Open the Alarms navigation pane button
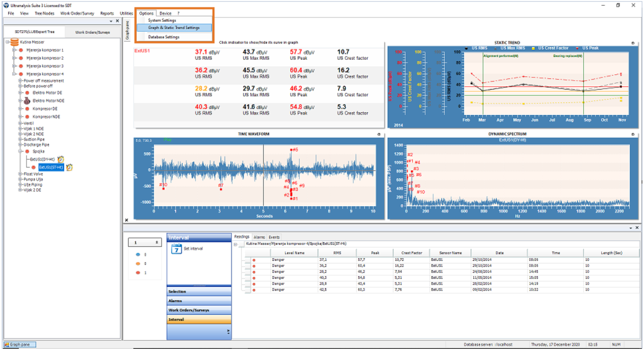 click(x=199, y=301)
